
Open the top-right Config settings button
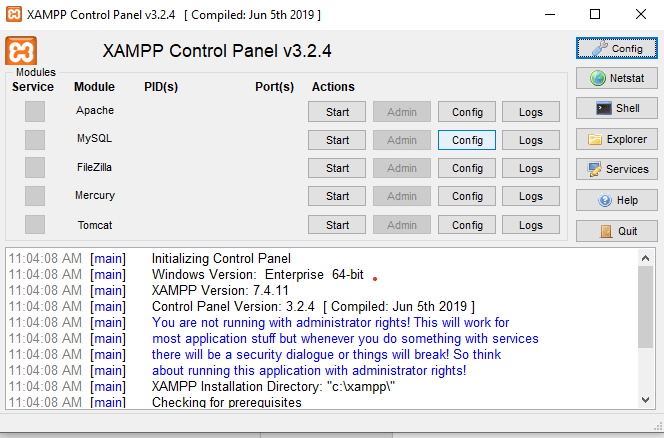(617, 48)
